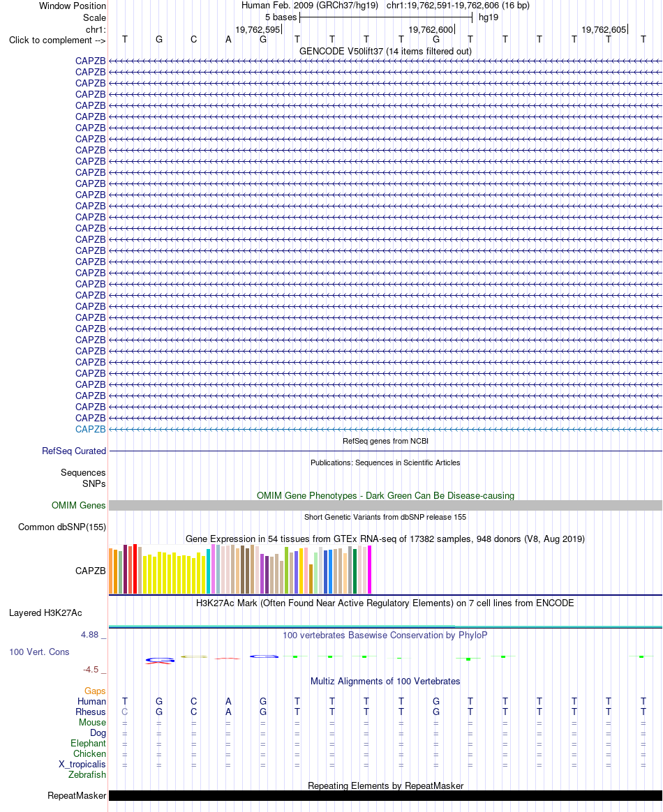Click the black RepeatMasker item bar
The height and width of the screenshot is (812, 663).
(x=385, y=796)
